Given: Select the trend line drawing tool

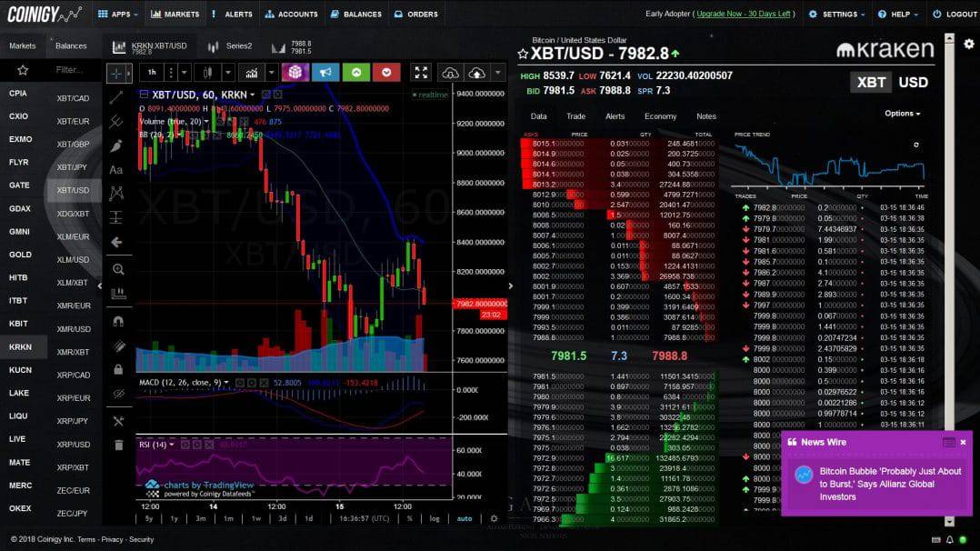Looking at the screenshot, I should [x=116, y=97].
